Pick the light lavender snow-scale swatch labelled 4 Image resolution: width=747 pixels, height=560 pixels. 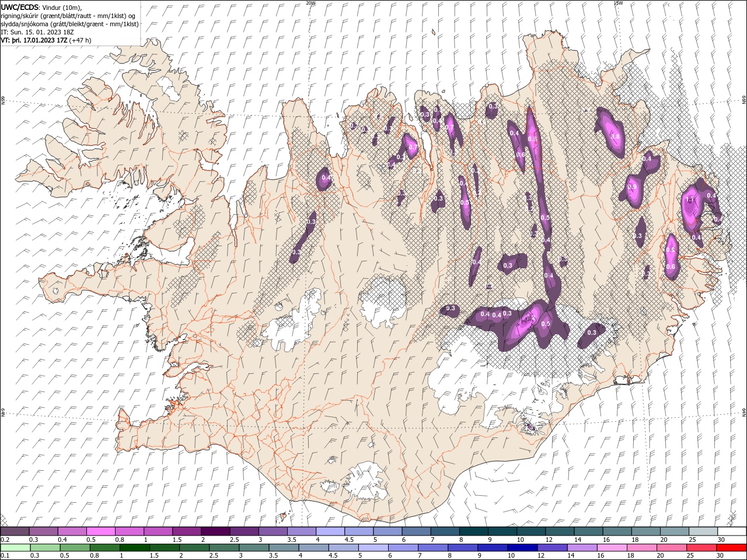(x=330, y=531)
